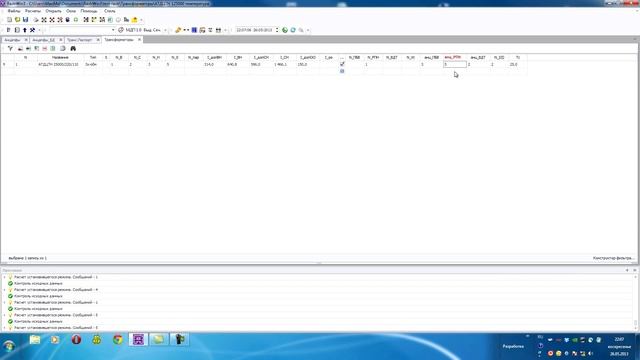The width and height of the screenshot is (640, 360).
Task: Click the анц_РПН column header
Action: click(x=452, y=58)
